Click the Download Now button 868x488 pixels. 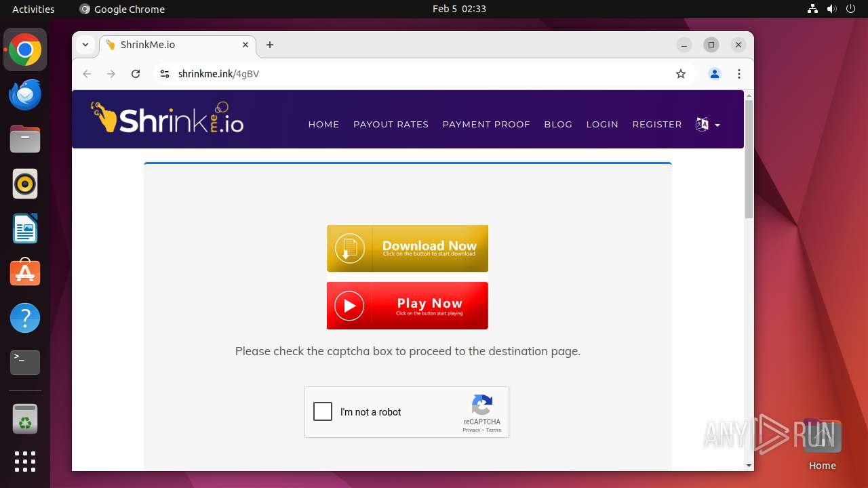[408, 249]
